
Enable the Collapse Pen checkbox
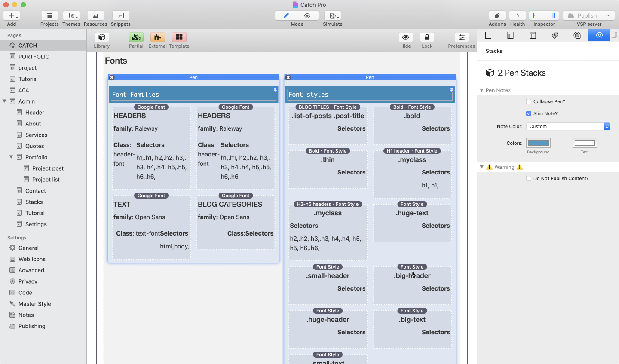(529, 101)
